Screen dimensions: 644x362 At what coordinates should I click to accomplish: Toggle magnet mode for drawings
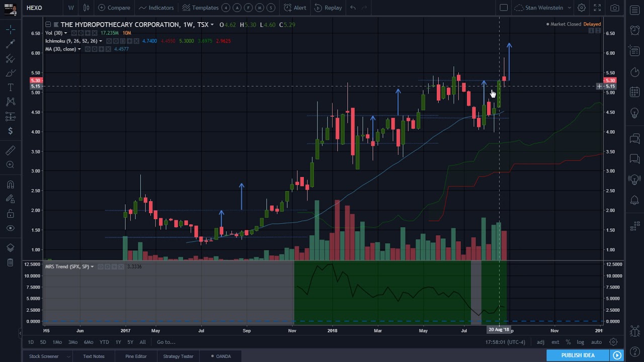pyautogui.click(x=10, y=185)
